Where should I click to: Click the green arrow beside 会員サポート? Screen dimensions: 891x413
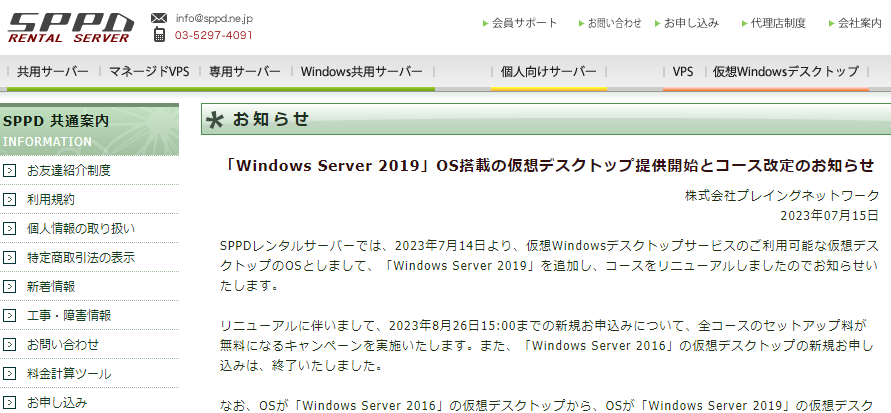tap(485, 23)
